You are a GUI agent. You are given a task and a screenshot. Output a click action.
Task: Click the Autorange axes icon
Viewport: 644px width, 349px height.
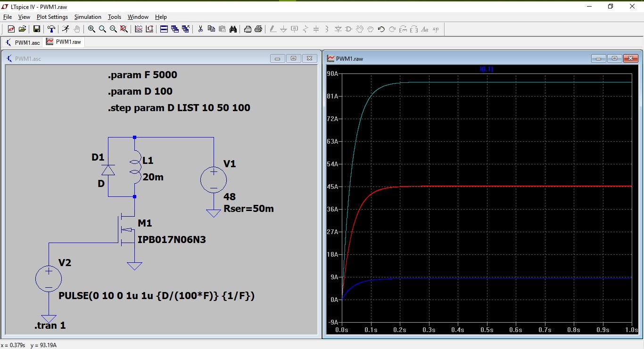(x=149, y=29)
